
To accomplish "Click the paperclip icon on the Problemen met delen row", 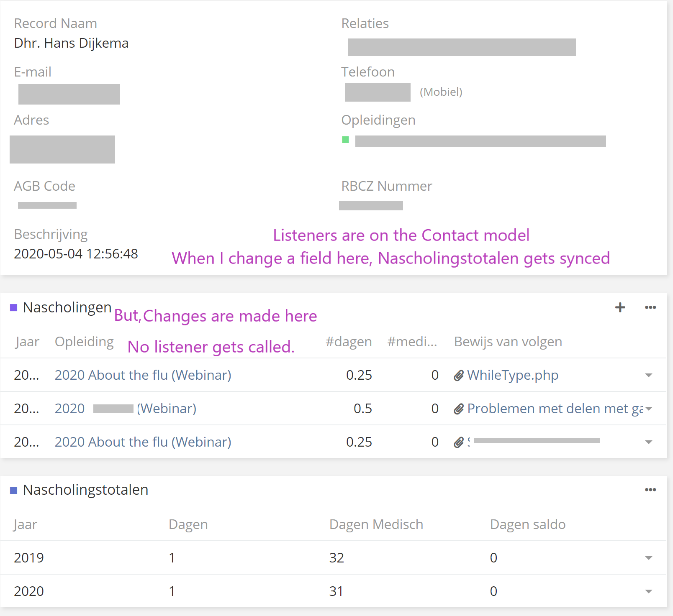I will pyautogui.click(x=459, y=409).
